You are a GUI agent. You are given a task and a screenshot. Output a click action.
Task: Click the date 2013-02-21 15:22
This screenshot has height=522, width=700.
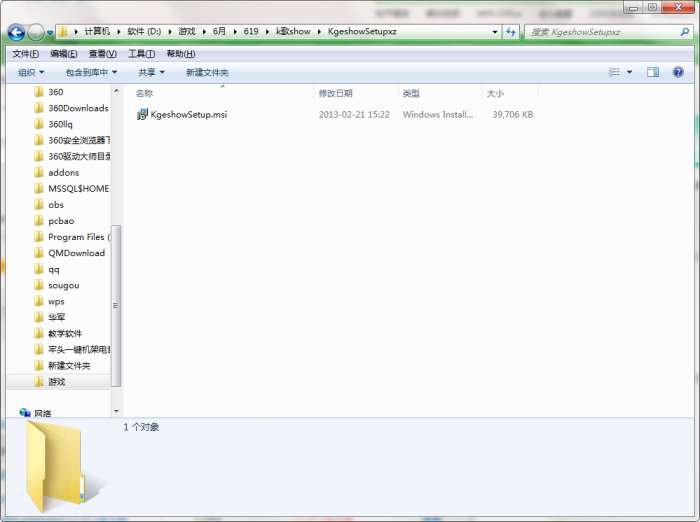[x=354, y=115]
